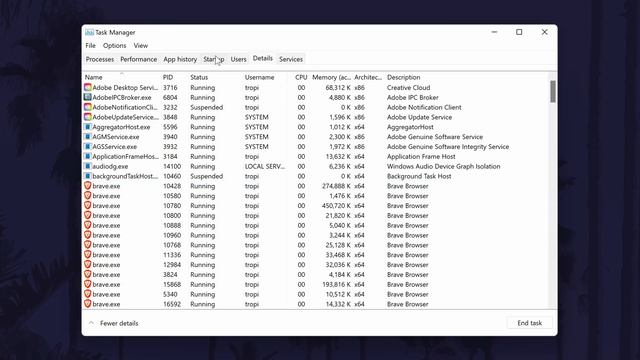The height and width of the screenshot is (360, 640).
Task: Click 'Suspended' status for AdobeNotificationClient
Action: (x=207, y=107)
